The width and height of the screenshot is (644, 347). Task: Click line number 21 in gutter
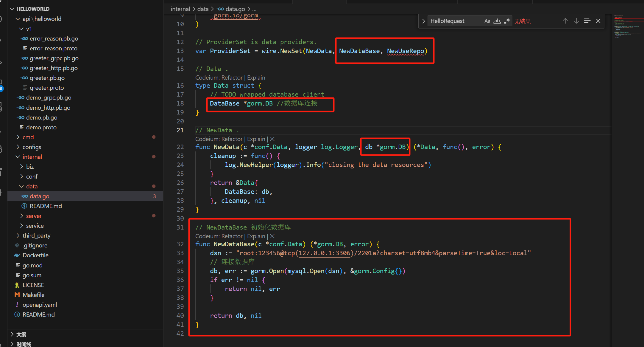[180, 130]
